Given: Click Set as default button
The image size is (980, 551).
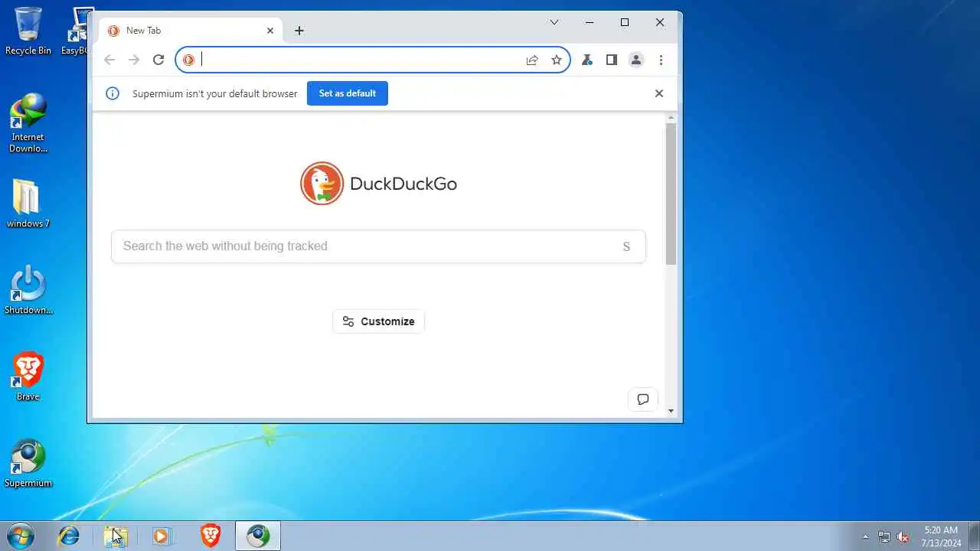Looking at the screenshot, I should 348,93.
